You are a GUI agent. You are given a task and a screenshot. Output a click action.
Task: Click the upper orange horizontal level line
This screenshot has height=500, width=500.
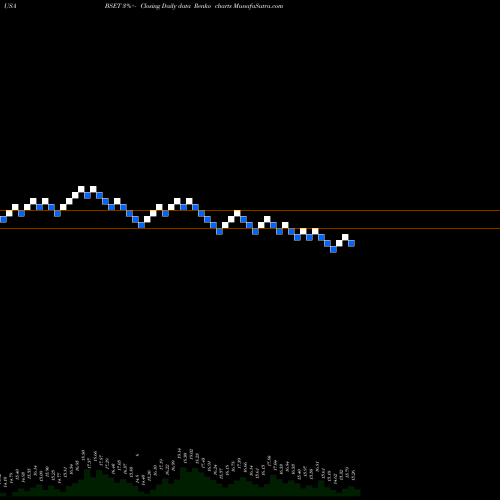pyautogui.click(x=250, y=210)
